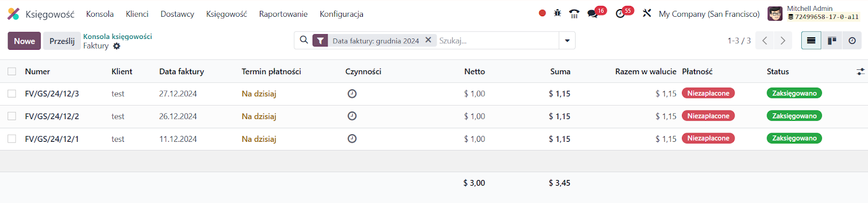Switch to activity view clock icon

pyautogui.click(x=852, y=41)
